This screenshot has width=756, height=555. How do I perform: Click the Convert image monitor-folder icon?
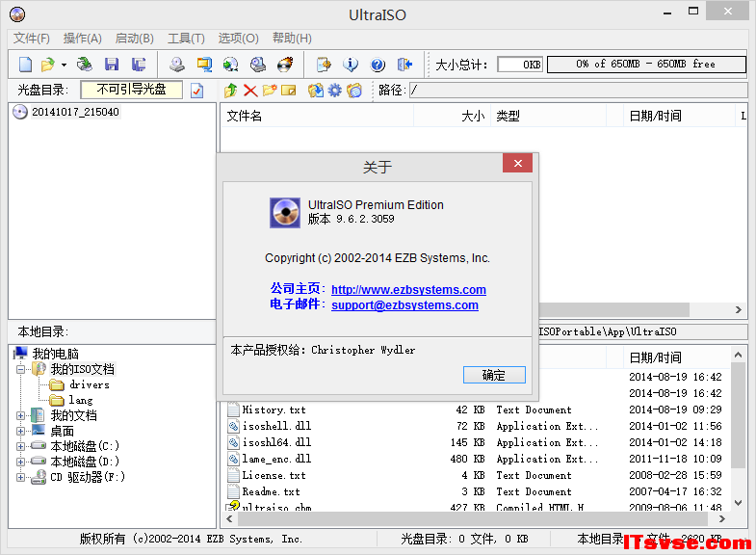coord(204,65)
